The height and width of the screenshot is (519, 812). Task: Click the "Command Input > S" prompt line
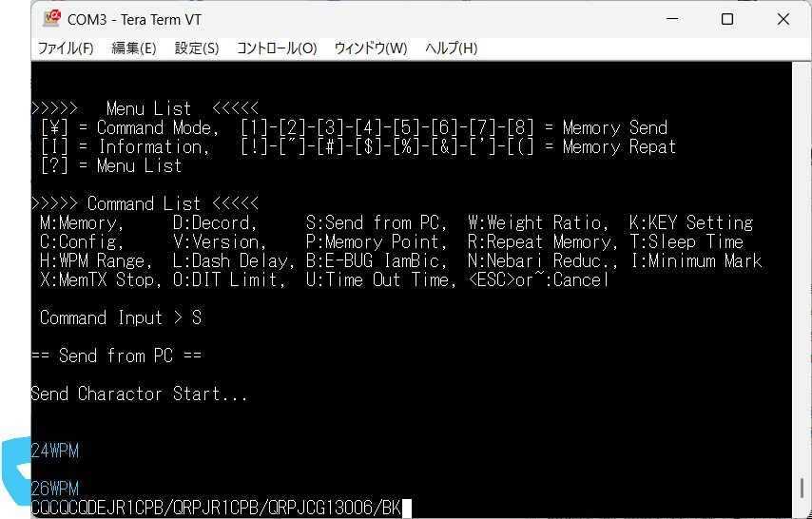[120, 317]
